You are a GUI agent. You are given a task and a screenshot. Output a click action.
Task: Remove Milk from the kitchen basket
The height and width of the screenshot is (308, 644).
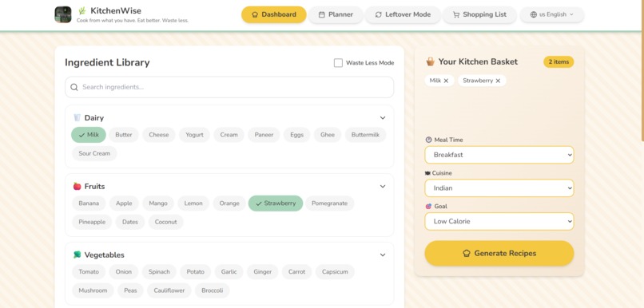coord(446,81)
